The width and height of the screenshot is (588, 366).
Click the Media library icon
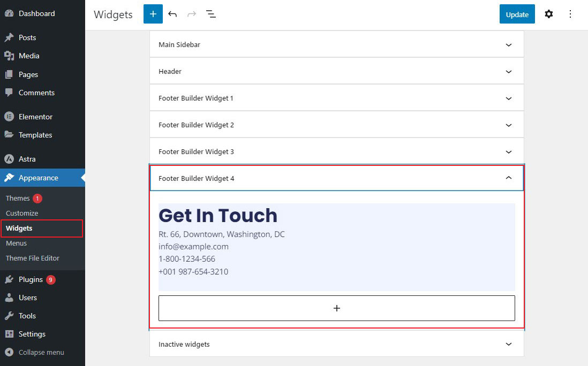click(x=9, y=56)
